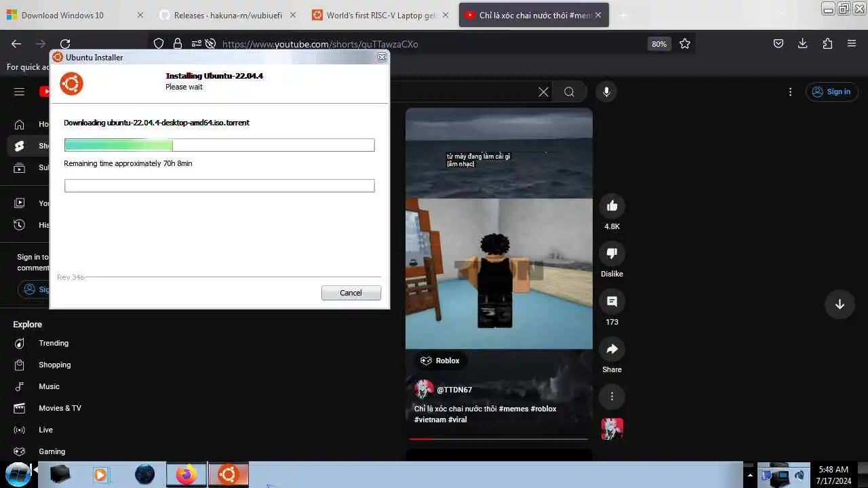Open the Home sidebar icon

click(20, 124)
